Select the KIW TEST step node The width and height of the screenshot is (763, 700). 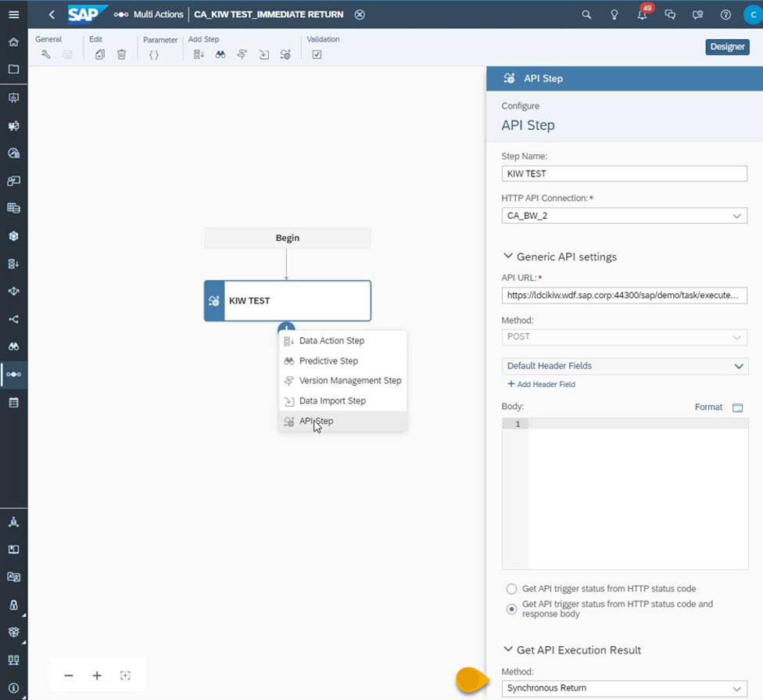pos(288,301)
